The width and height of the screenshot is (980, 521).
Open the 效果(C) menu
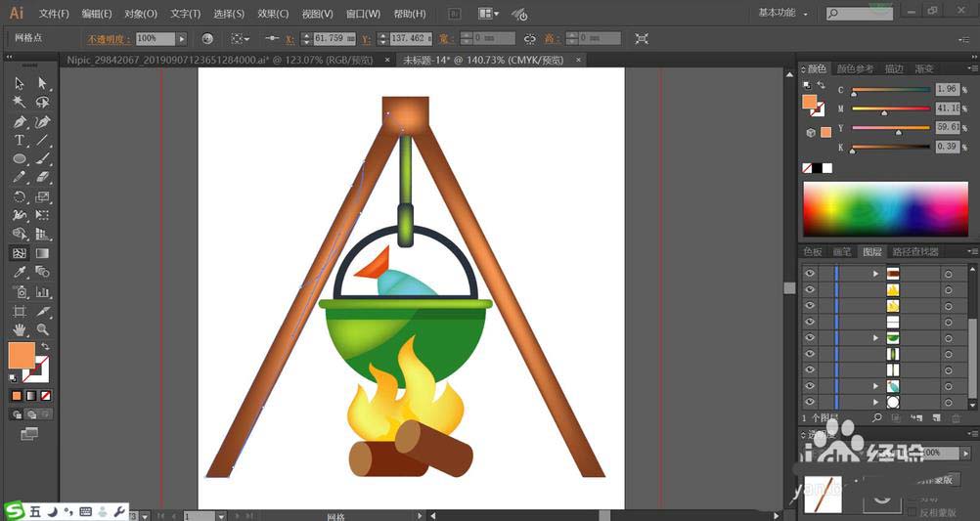273,13
